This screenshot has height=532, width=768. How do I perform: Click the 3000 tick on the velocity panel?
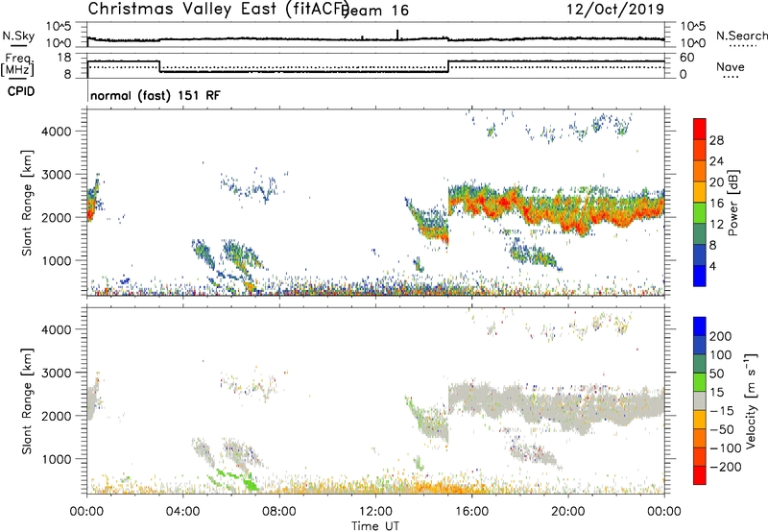pos(57,373)
